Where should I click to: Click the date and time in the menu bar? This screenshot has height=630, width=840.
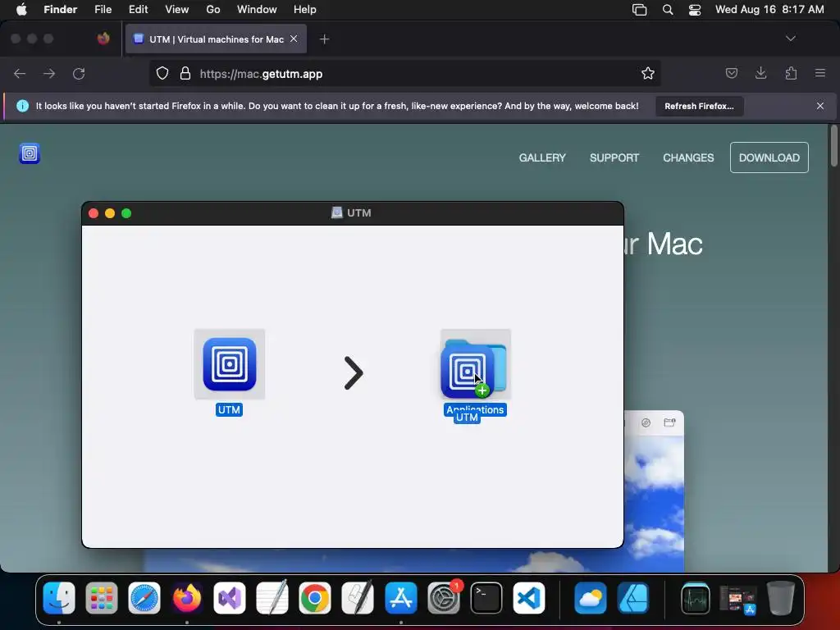pos(769,10)
